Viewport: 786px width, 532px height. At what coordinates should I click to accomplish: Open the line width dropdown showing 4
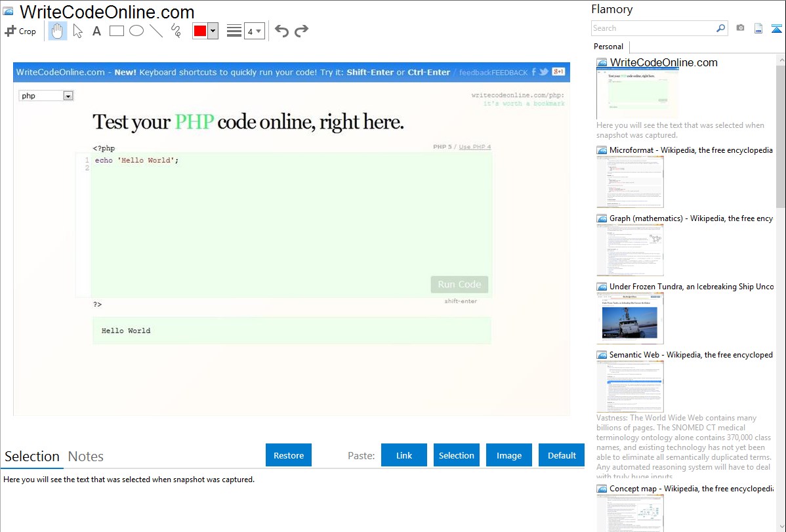point(254,31)
